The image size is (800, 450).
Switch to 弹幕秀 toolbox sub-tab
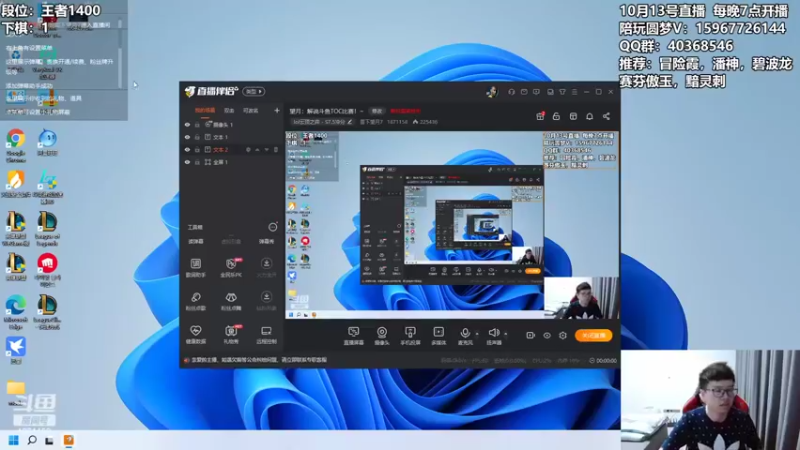[x=266, y=241]
